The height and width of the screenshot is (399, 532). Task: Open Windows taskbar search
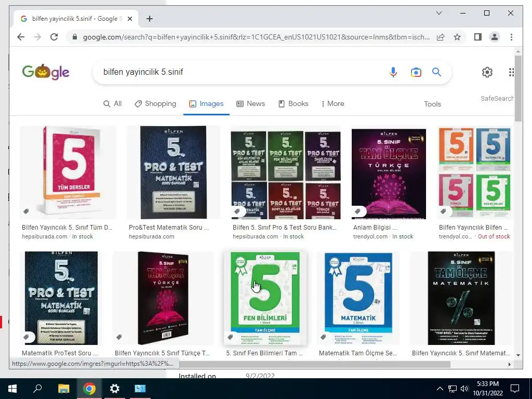pos(37,389)
